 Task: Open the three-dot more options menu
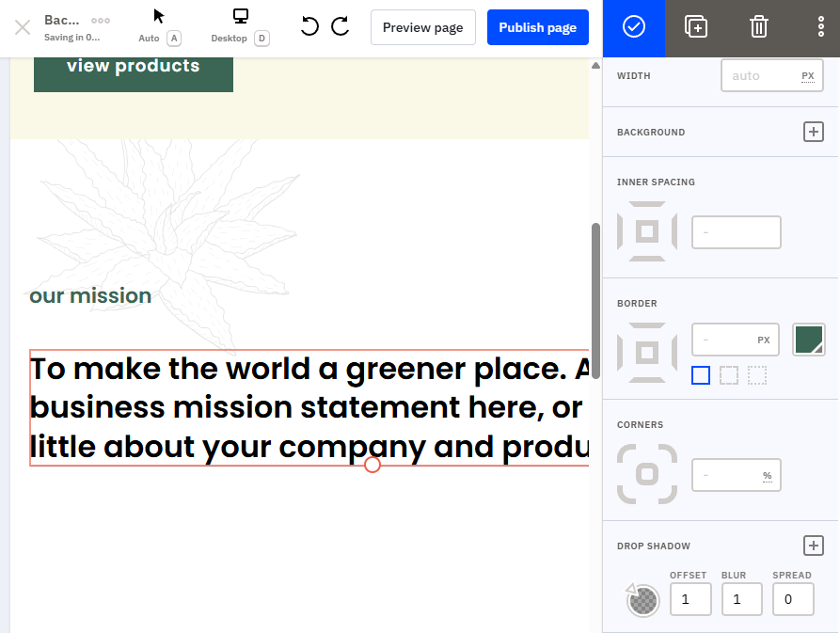[821, 26]
